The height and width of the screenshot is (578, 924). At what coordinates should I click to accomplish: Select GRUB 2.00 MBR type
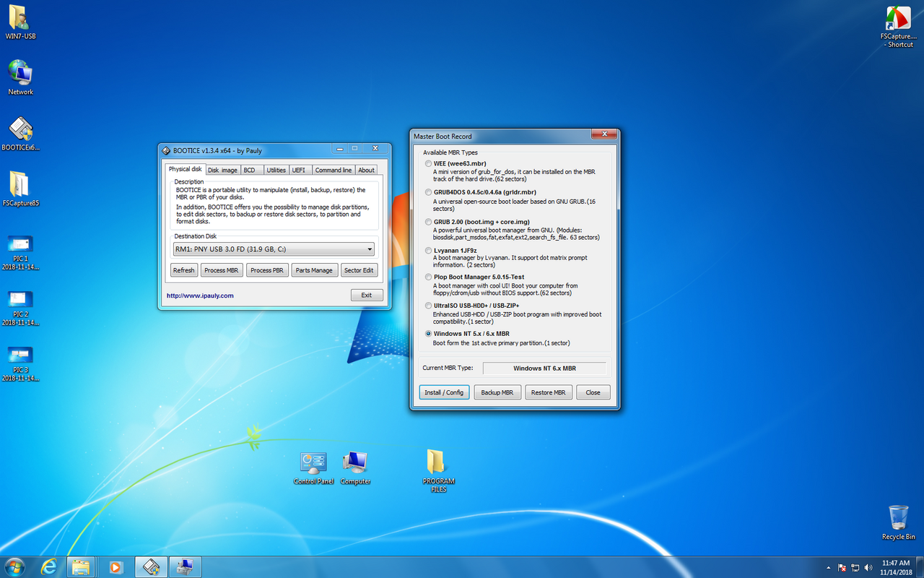coord(429,222)
